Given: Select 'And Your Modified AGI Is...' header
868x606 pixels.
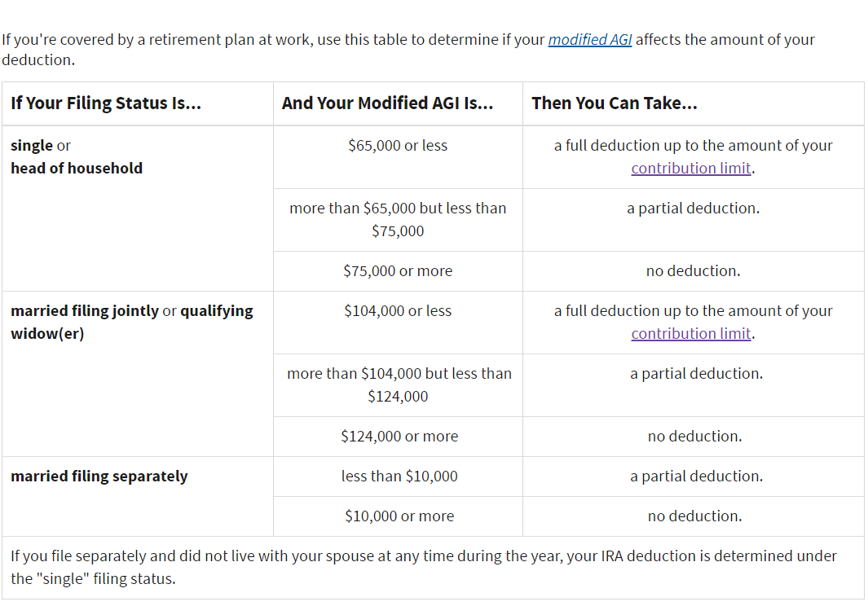Looking at the screenshot, I should click(398, 103).
